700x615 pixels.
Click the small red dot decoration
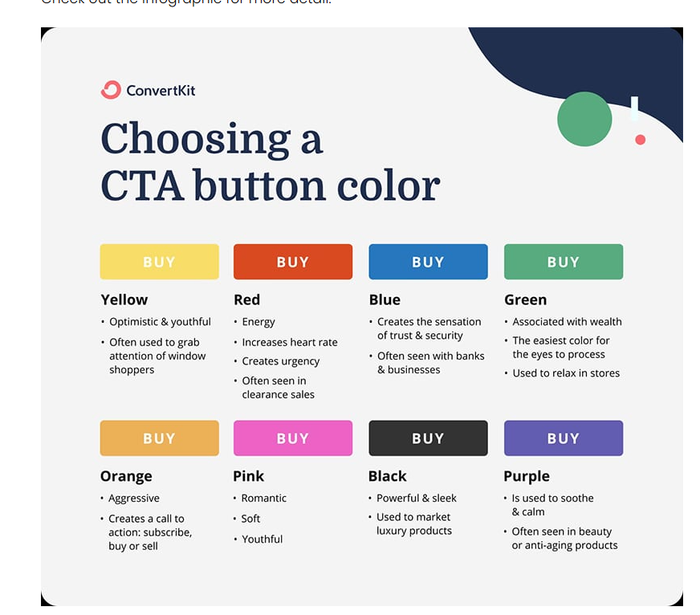[640, 140]
